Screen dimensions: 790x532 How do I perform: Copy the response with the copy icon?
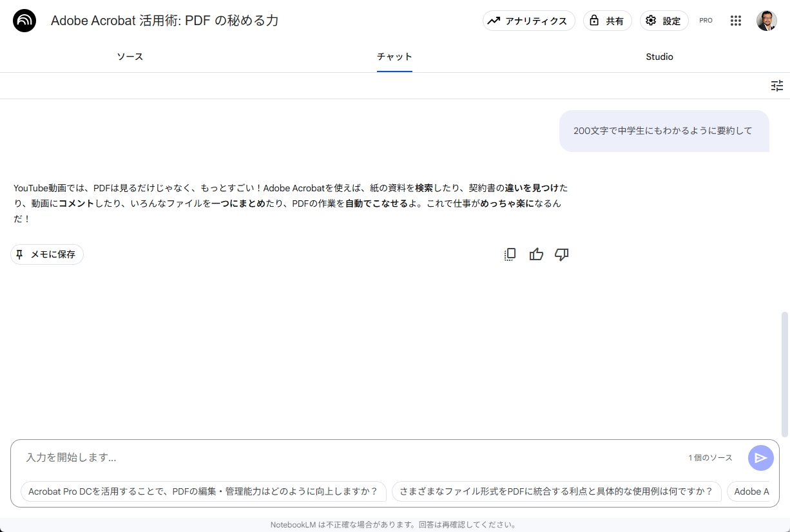click(510, 254)
